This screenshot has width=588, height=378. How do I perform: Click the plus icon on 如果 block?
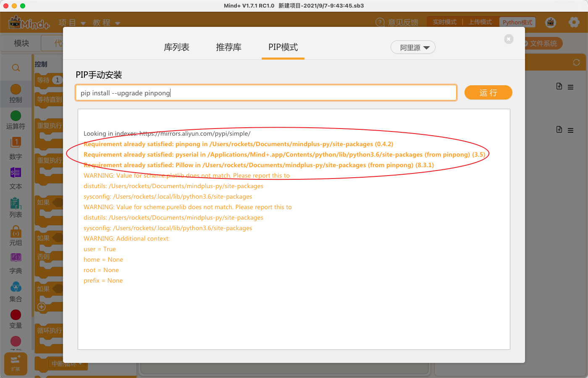click(42, 307)
